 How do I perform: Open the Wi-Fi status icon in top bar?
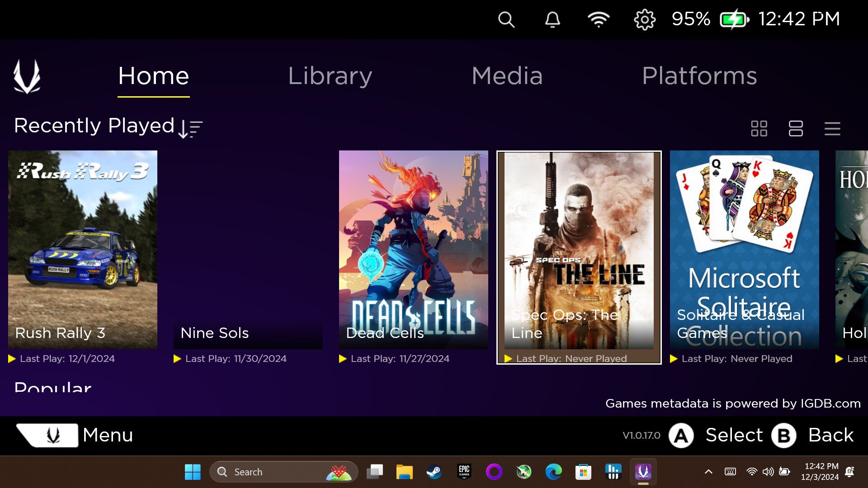coord(599,19)
